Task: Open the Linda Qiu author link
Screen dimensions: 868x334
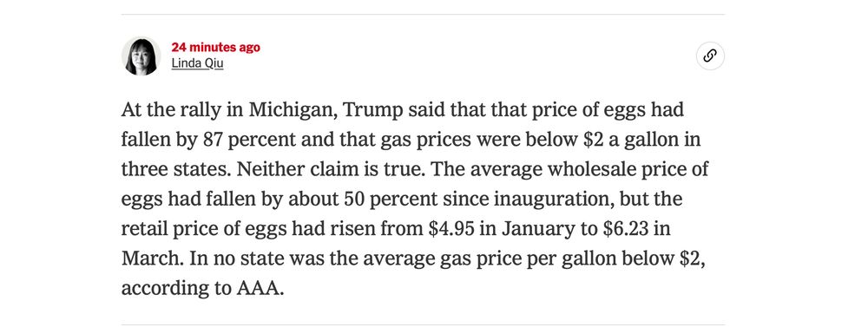Action: [197, 63]
